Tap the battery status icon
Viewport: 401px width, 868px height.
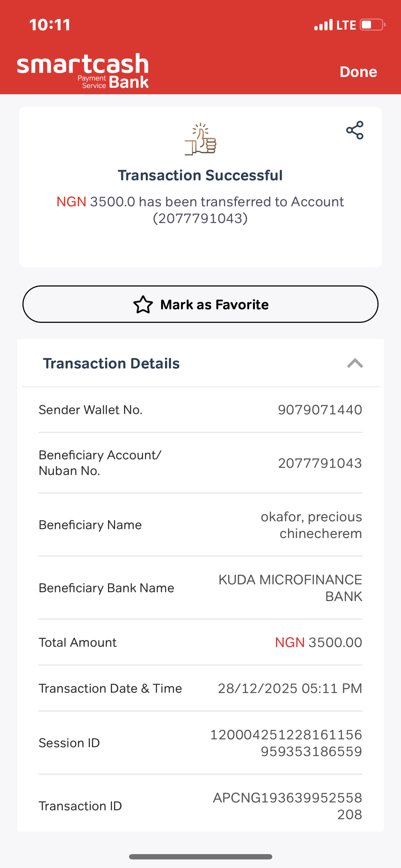click(372, 25)
